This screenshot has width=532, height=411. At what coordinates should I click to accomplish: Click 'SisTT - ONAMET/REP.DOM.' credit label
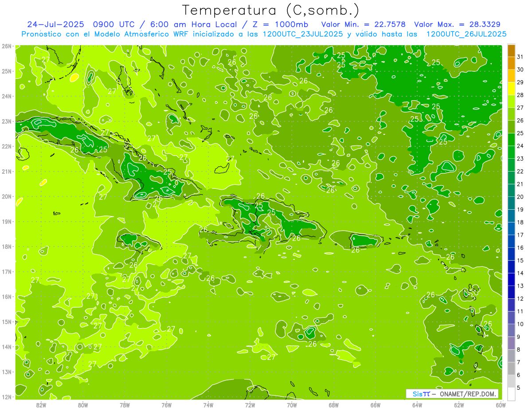(452, 394)
